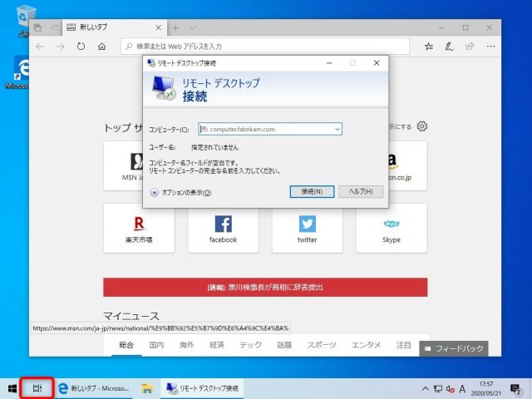532x399 pixels.
Task: Open the Action Center notifications
Action: coord(515,389)
